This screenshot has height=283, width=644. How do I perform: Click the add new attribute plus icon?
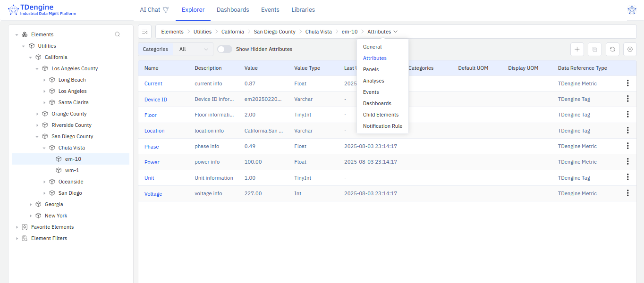coord(577,49)
